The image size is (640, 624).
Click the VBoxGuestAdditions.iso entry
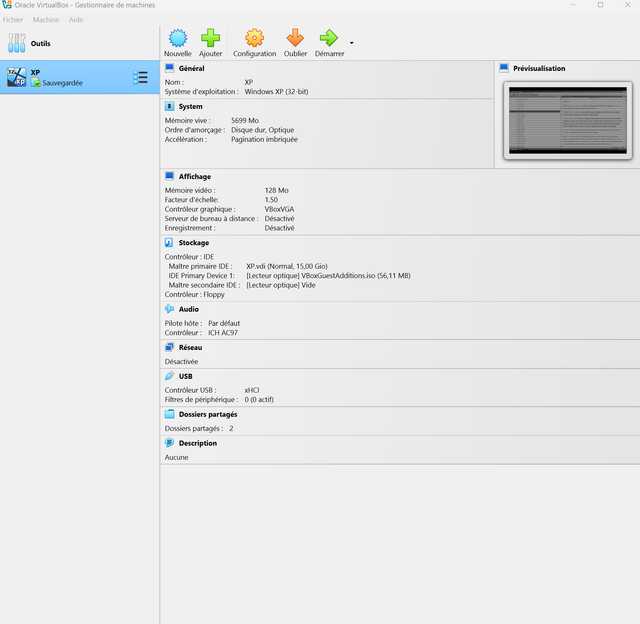coord(329,275)
